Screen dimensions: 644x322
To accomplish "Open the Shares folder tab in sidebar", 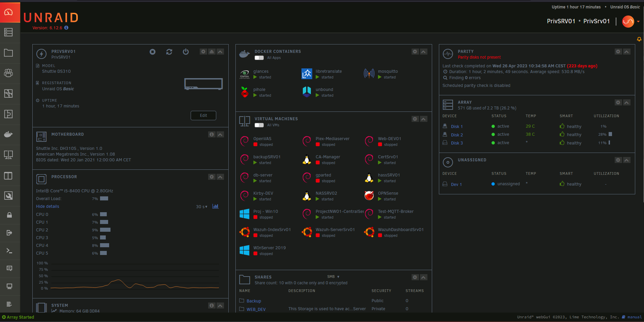I will coord(8,53).
